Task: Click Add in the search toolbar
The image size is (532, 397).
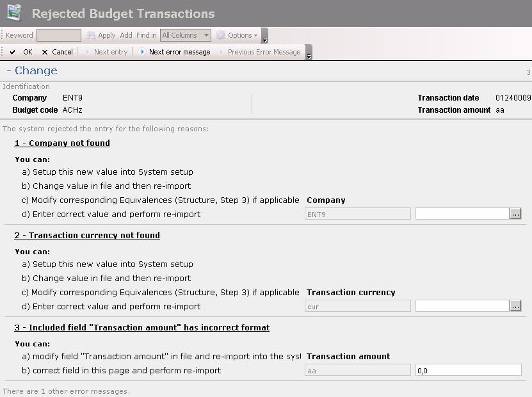Action: point(126,35)
